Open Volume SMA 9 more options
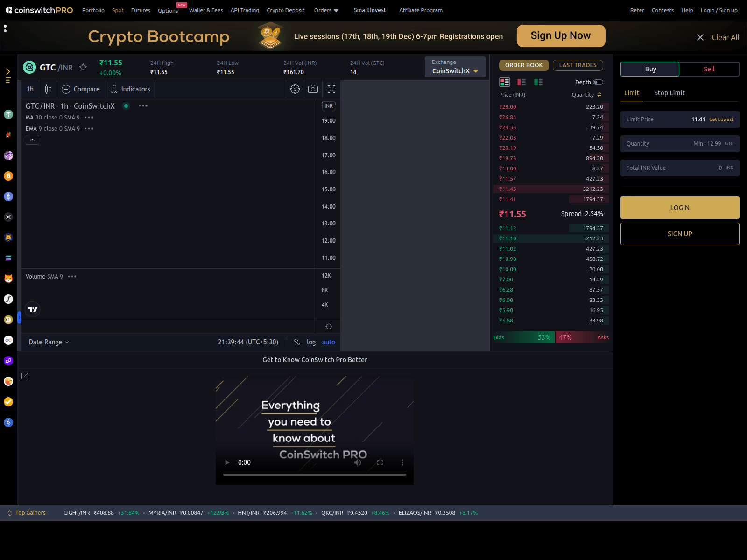This screenshot has width=747, height=560. pyautogui.click(x=72, y=277)
